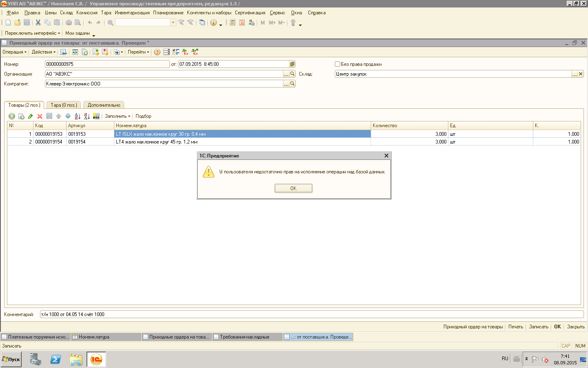Switch to the 'Тара (0 поз.)' tab
Screen dimensions: 588x368
tap(64, 105)
